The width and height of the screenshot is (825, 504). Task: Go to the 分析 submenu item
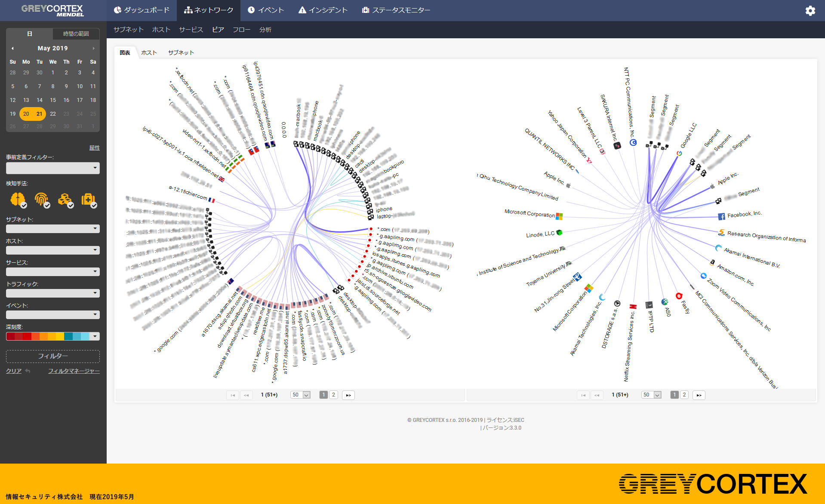pos(265,30)
